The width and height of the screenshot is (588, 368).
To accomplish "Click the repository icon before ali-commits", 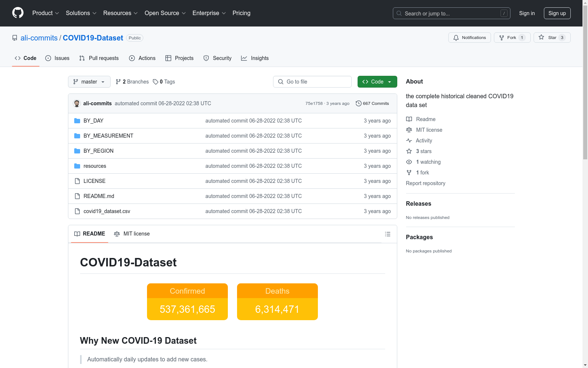I will point(15,38).
